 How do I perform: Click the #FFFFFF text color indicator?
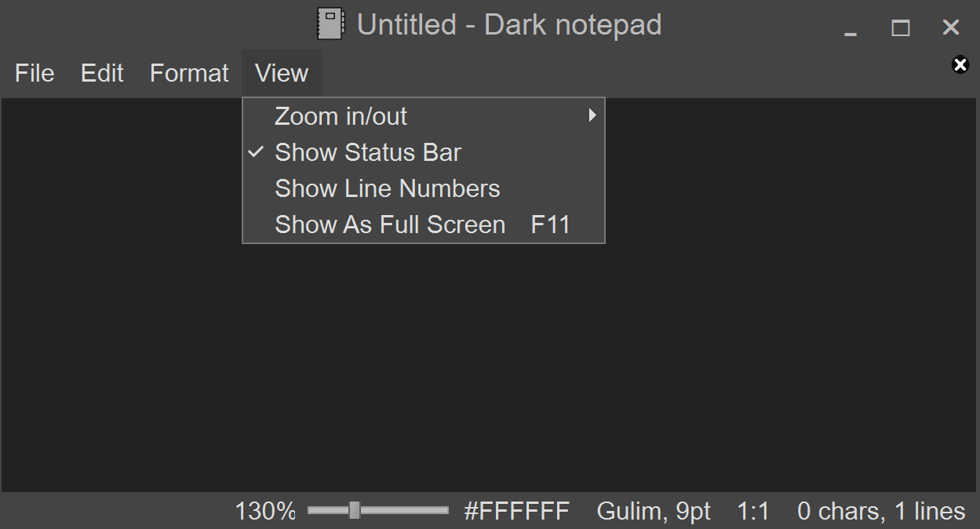coord(516,511)
